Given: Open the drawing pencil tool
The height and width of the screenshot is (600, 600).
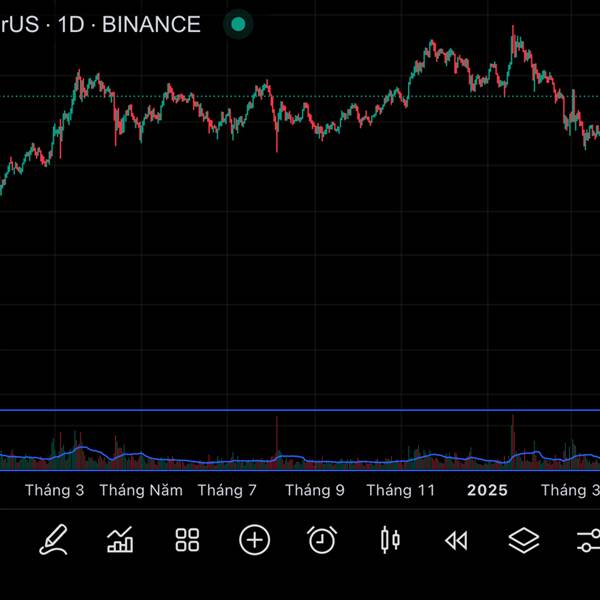Looking at the screenshot, I should pos(54,540).
